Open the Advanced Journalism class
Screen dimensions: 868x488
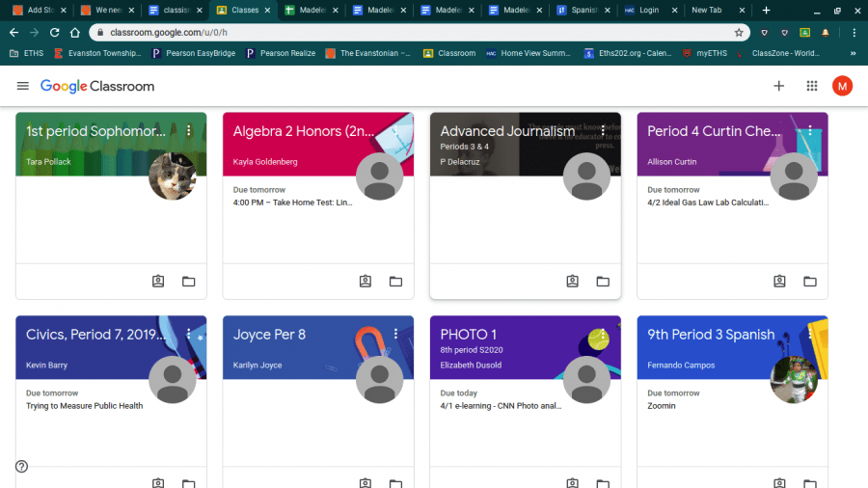point(507,131)
